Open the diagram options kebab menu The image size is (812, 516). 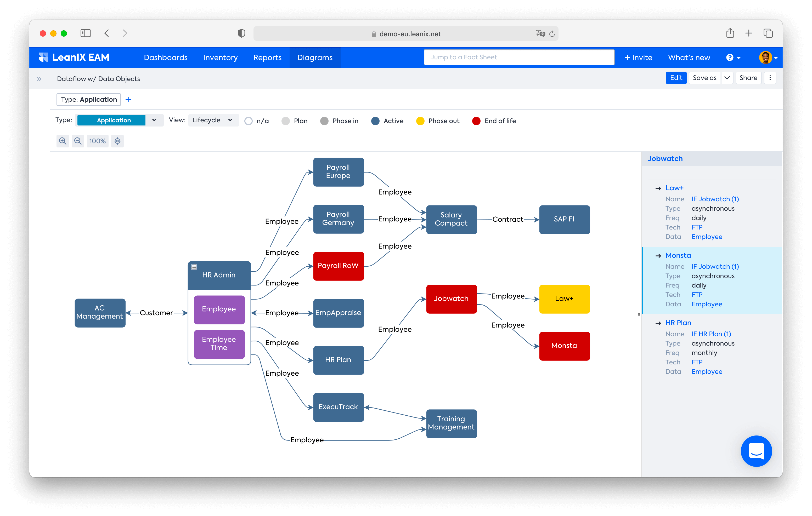point(770,78)
